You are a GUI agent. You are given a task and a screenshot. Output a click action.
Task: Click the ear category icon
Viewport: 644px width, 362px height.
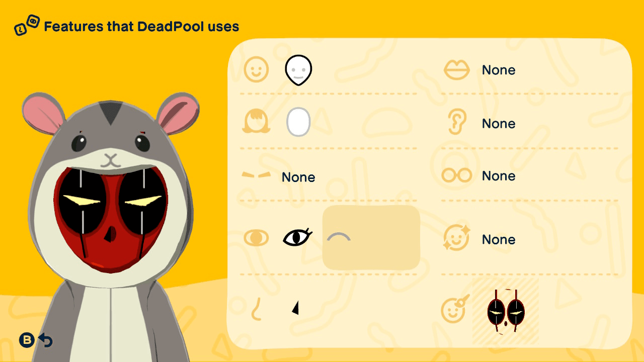click(457, 123)
